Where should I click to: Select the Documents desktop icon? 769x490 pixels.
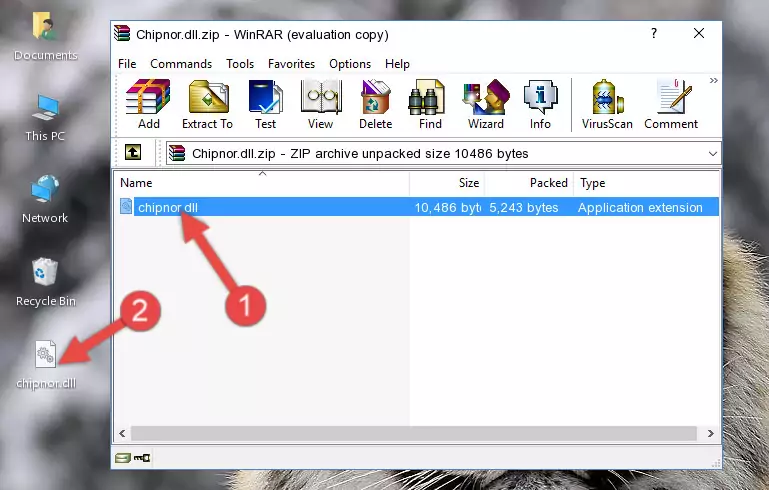[45, 37]
